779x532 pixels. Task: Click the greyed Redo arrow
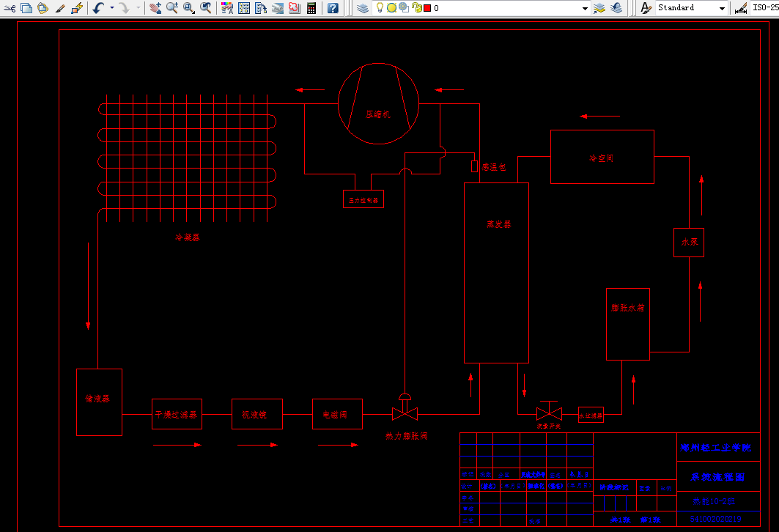coord(124,8)
